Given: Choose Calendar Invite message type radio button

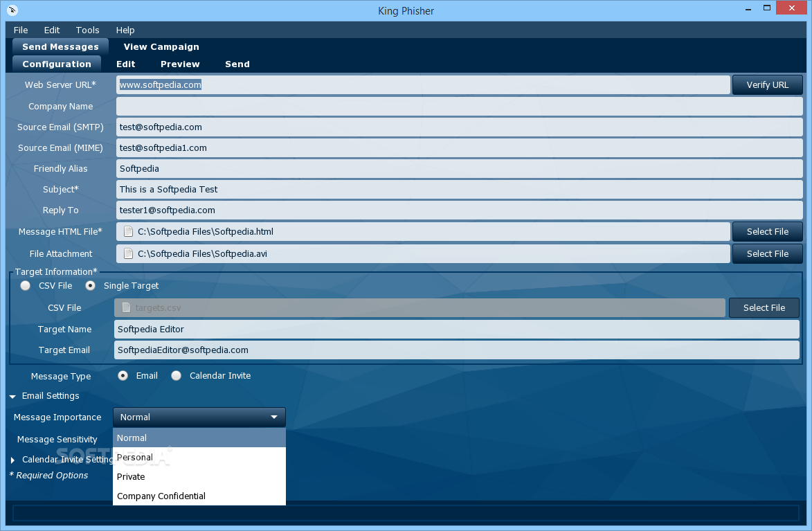Looking at the screenshot, I should [x=176, y=376].
